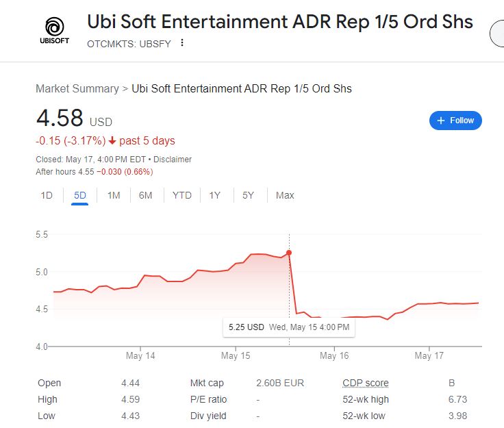Screen dimensions: 504x428
Task: Click the 4.0 y-axis label
Action: point(42,347)
